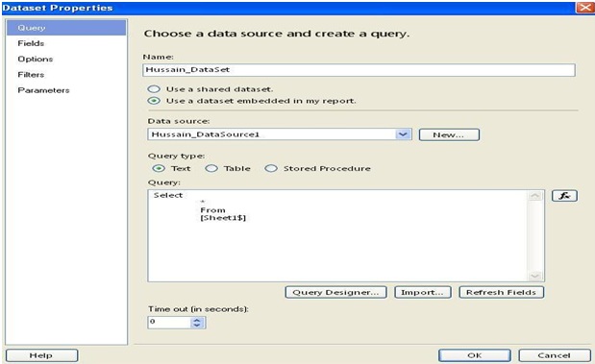Click the Help button
Image resolution: width=595 pixels, height=364 pixels.
[41, 355]
